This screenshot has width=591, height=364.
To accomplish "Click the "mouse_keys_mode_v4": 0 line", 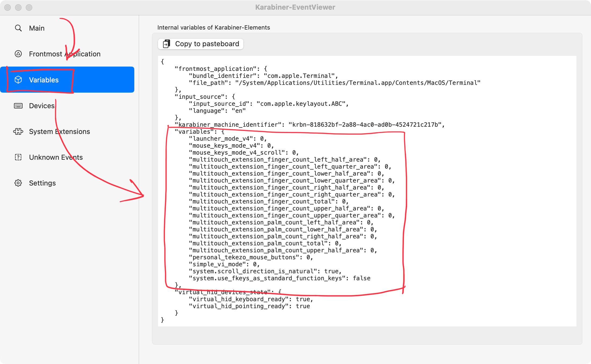I will (x=231, y=145).
